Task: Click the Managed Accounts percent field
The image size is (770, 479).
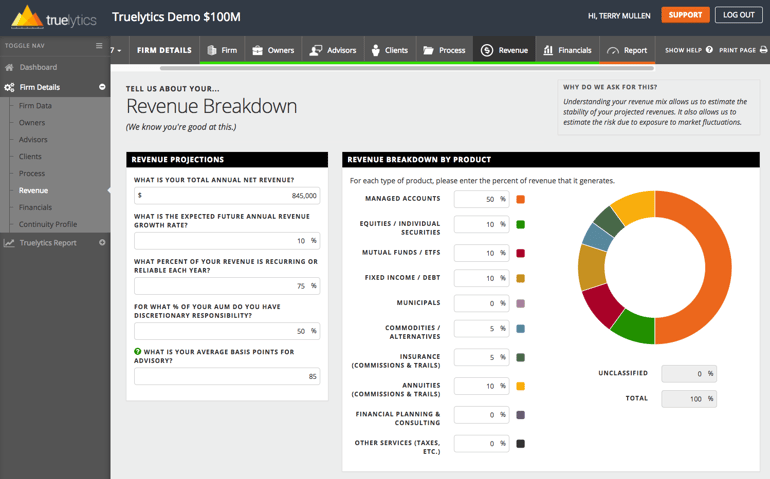Action: pyautogui.click(x=481, y=199)
